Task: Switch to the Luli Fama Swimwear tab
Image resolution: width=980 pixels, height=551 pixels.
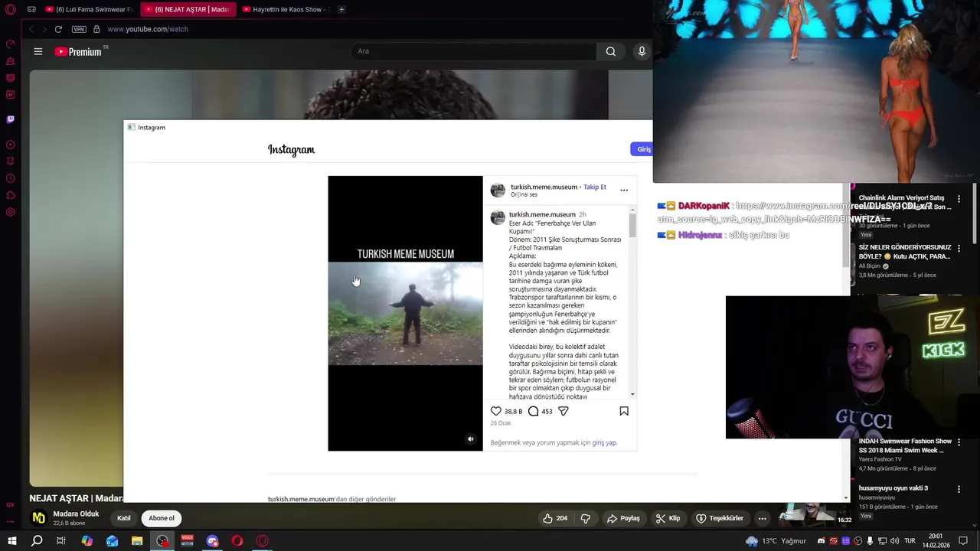Action: [x=89, y=10]
